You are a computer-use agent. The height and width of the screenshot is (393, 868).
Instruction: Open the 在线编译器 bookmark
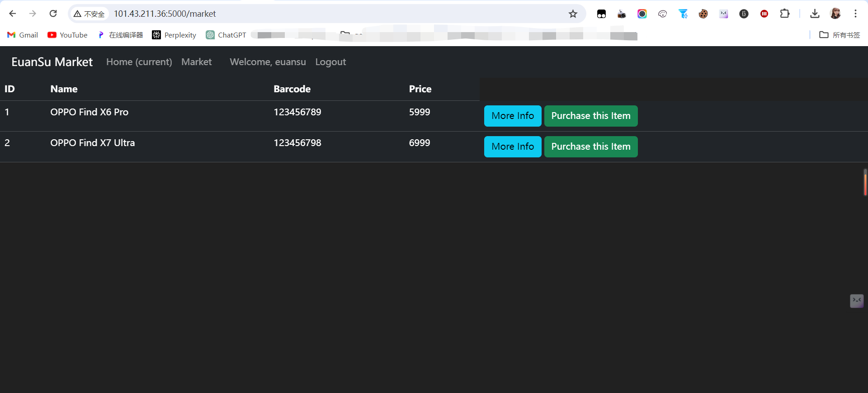click(120, 35)
